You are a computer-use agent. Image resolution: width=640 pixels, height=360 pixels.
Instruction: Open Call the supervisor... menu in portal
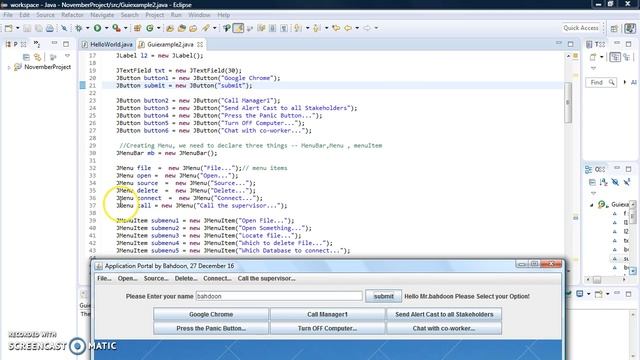coord(267,278)
